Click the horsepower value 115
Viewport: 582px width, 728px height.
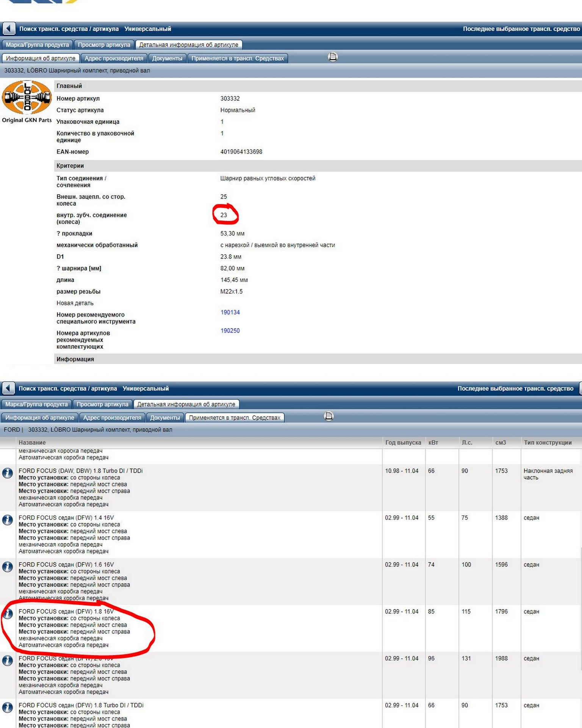click(x=466, y=612)
